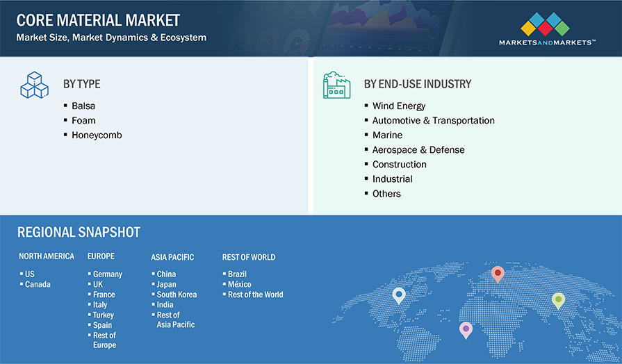Click Germany in the Europe list
Screen dimensions: 622x364
point(107,274)
